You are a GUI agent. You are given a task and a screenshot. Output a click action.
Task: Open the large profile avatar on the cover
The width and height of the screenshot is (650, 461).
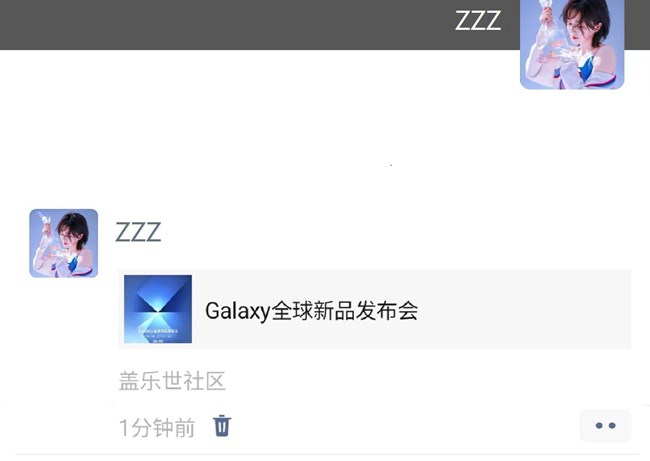point(572,44)
